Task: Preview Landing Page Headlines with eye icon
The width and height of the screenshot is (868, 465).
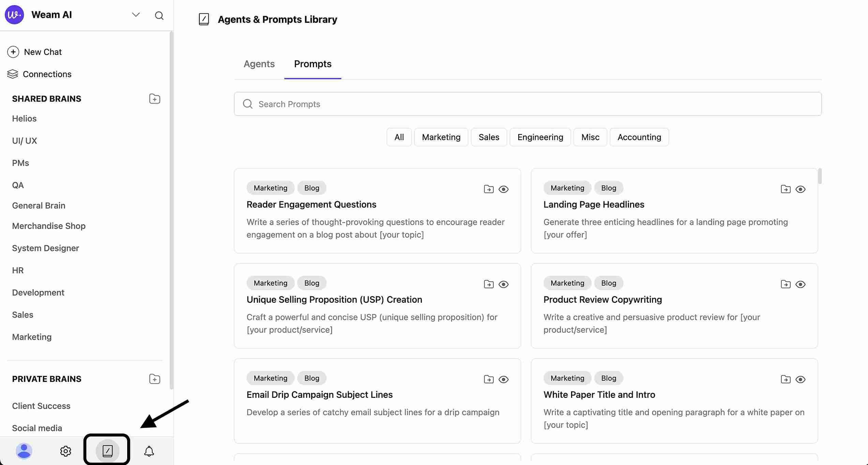Action: [x=800, y=189]
